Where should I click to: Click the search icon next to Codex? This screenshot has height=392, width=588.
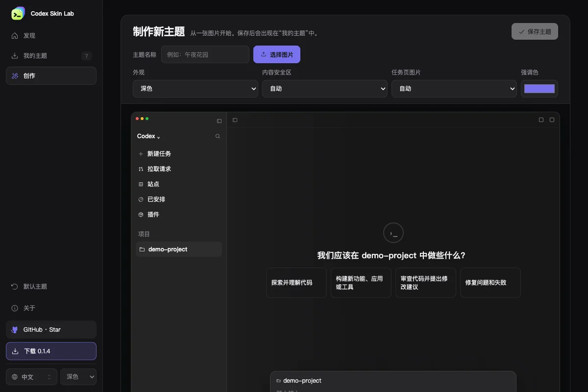(x=218, y=136)
